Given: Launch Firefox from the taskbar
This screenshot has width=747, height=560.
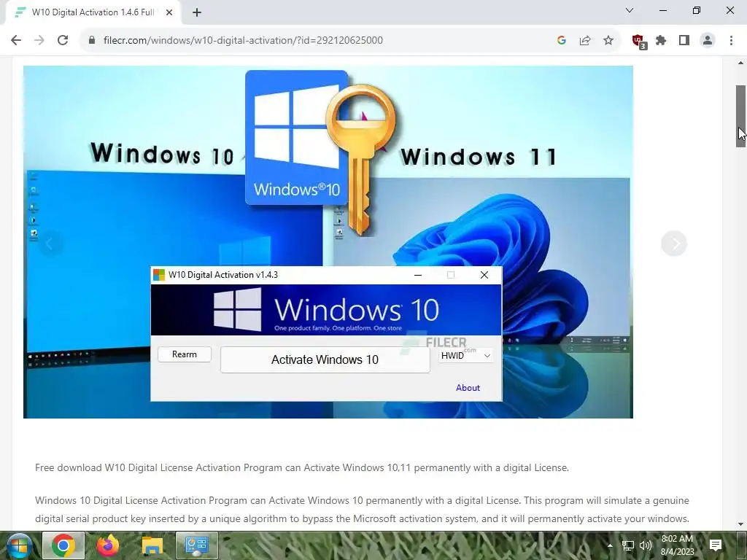Looking at the screenshot, I should (x=108, y=545).
